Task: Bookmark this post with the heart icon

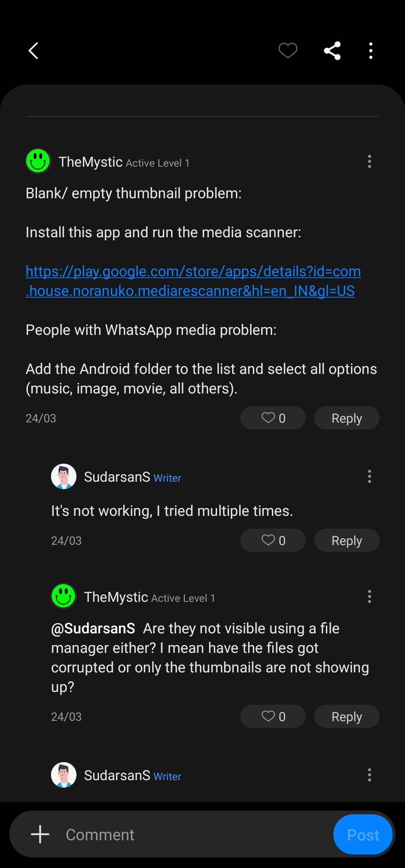Action: point(288,51)
